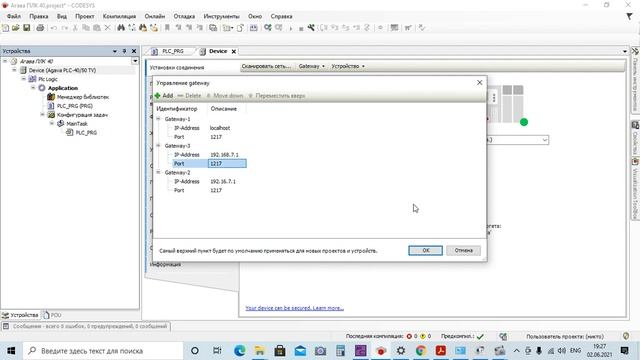Select Gateway-1 localhost value

[220, 128]
